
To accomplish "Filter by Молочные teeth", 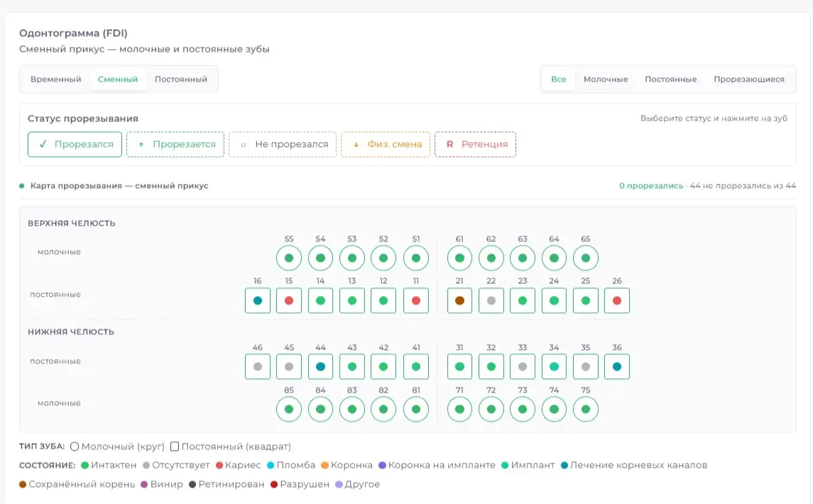I will pos(606,80).
